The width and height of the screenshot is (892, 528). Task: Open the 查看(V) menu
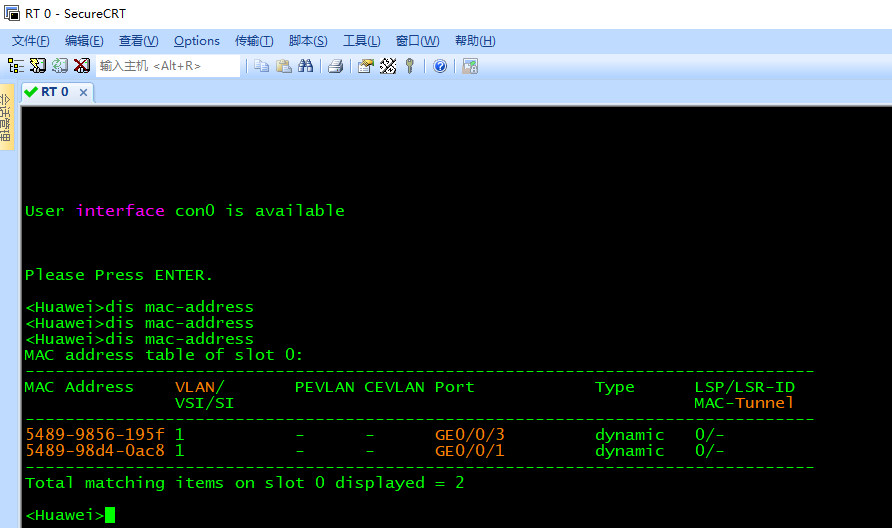(x=138, y=41)
